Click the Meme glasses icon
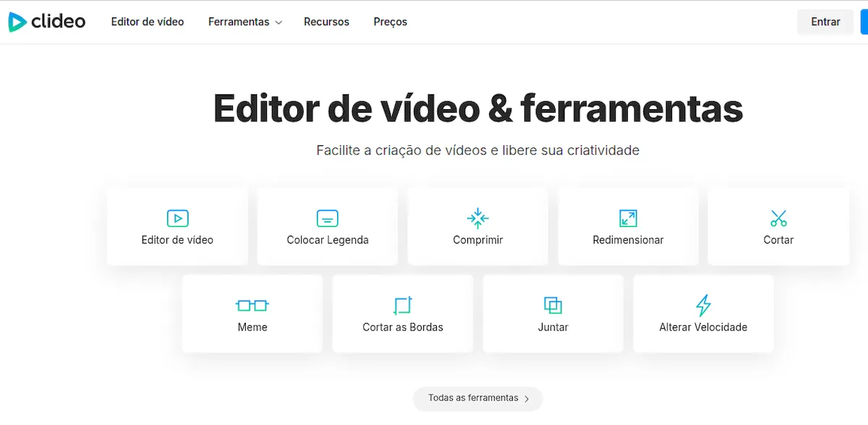The image size is (868, 425). coord(252,305)
